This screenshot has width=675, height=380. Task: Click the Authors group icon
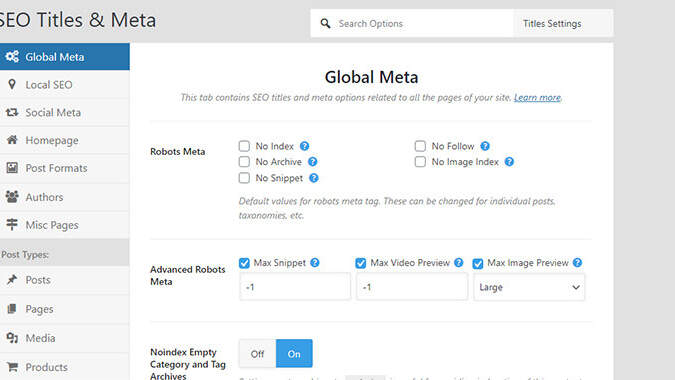pos(12,197)
